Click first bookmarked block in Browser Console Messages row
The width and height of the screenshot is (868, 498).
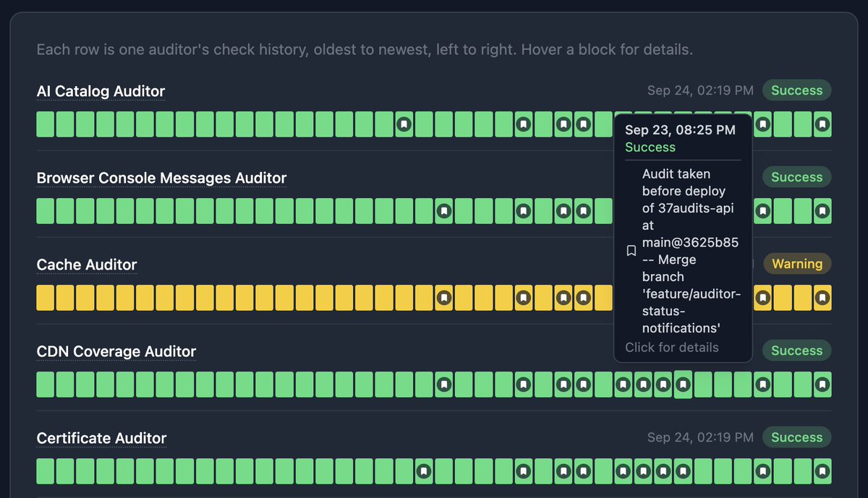pos(444,211)
